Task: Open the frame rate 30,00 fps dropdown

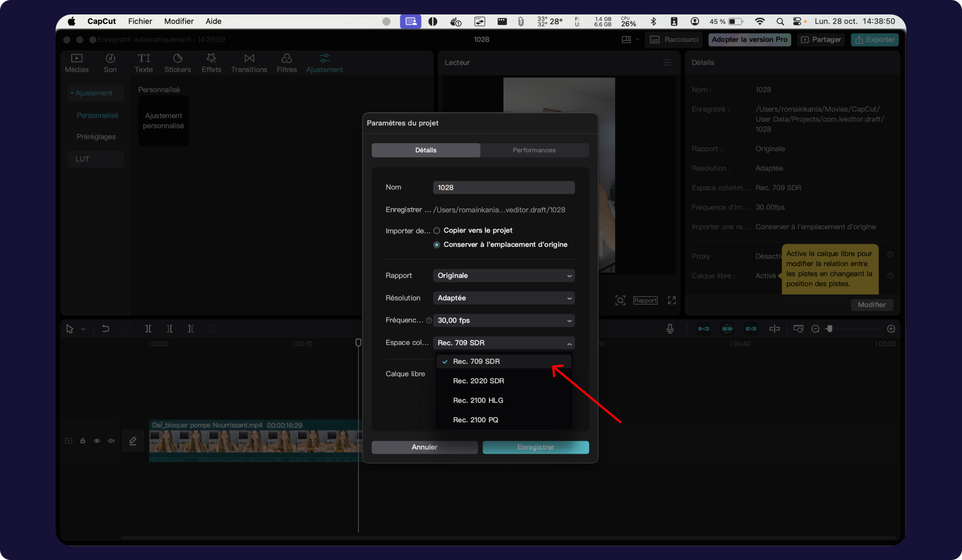Action: pos(503,321)
